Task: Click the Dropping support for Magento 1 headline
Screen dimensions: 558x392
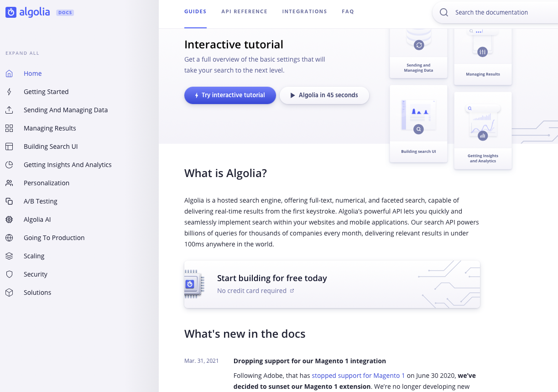Action: click(x=310, y=361)
